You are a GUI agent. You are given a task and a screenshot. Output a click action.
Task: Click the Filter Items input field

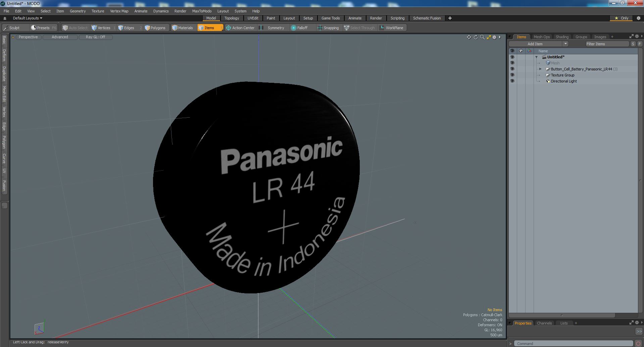click(607, 44)
